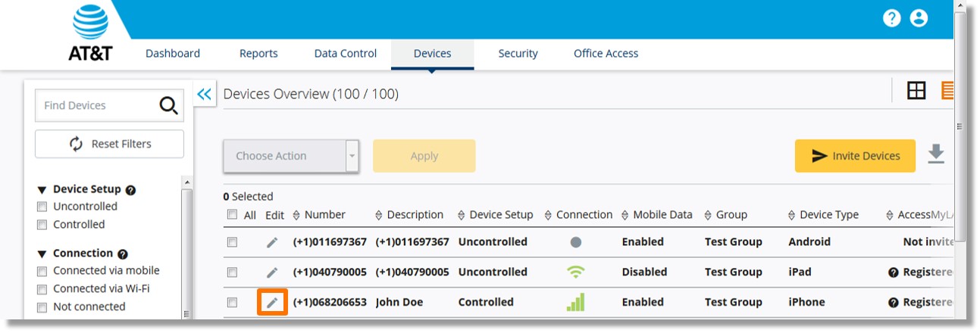Open the Security tab

(518, 54)
